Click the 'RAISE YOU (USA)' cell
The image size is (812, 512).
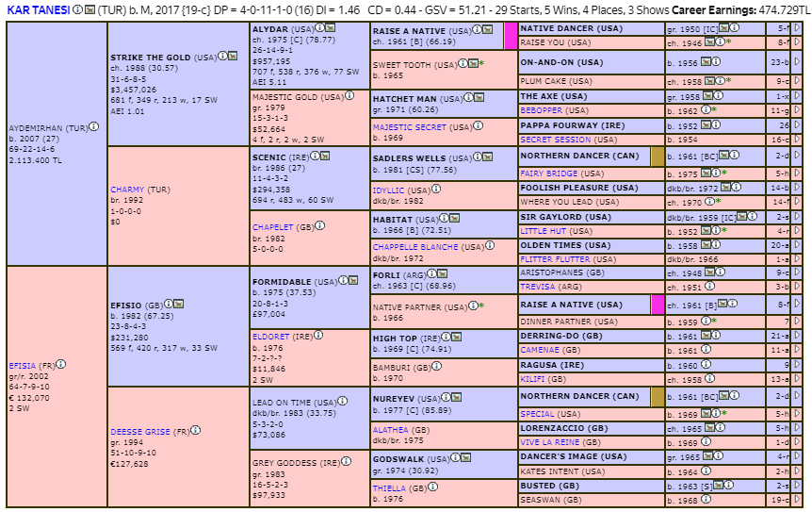(x=591, y=42)
